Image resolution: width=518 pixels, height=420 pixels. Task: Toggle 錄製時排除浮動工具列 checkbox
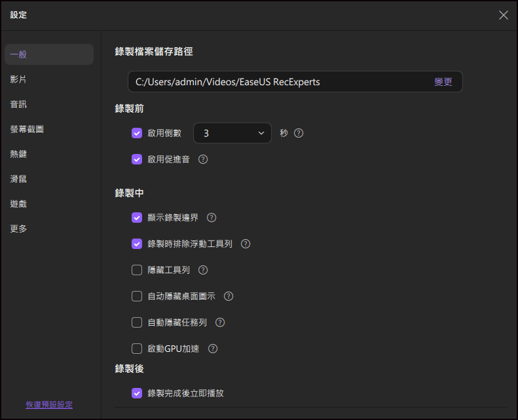137,244
